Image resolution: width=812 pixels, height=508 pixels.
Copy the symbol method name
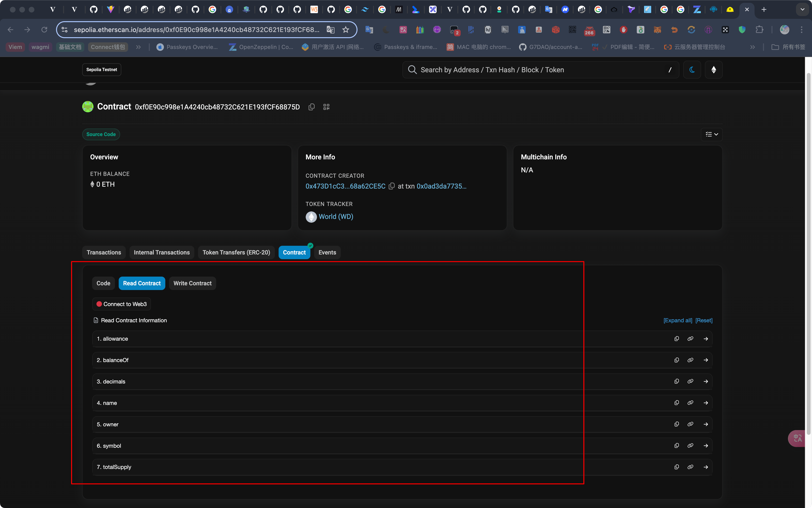click(677, 446)
